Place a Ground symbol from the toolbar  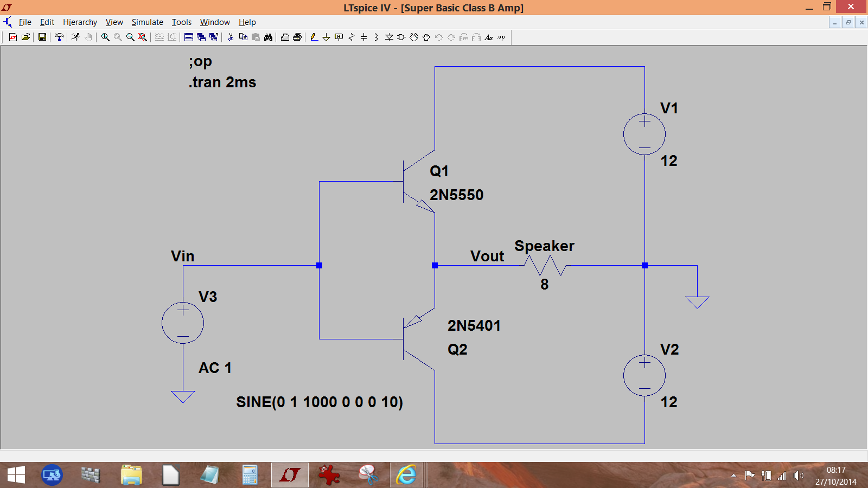click(327, 37)
